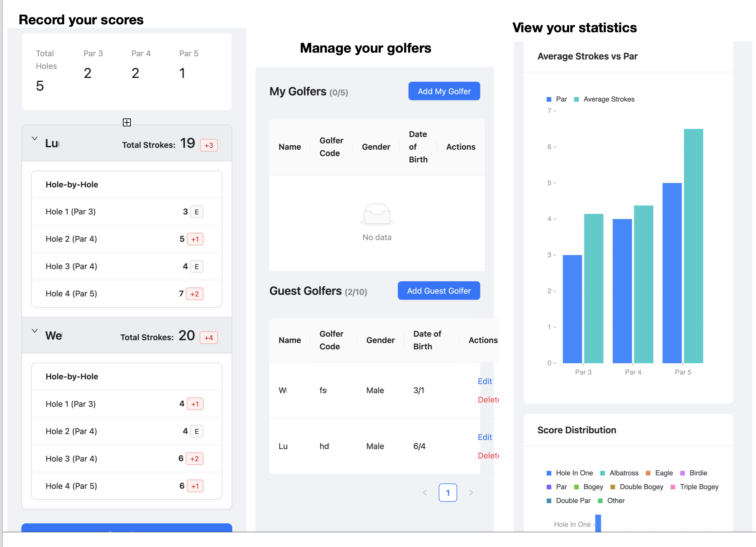The image size is (756, 547).
Task: Toggle Birdie legend entry
Action: click(x=694, y=473)
